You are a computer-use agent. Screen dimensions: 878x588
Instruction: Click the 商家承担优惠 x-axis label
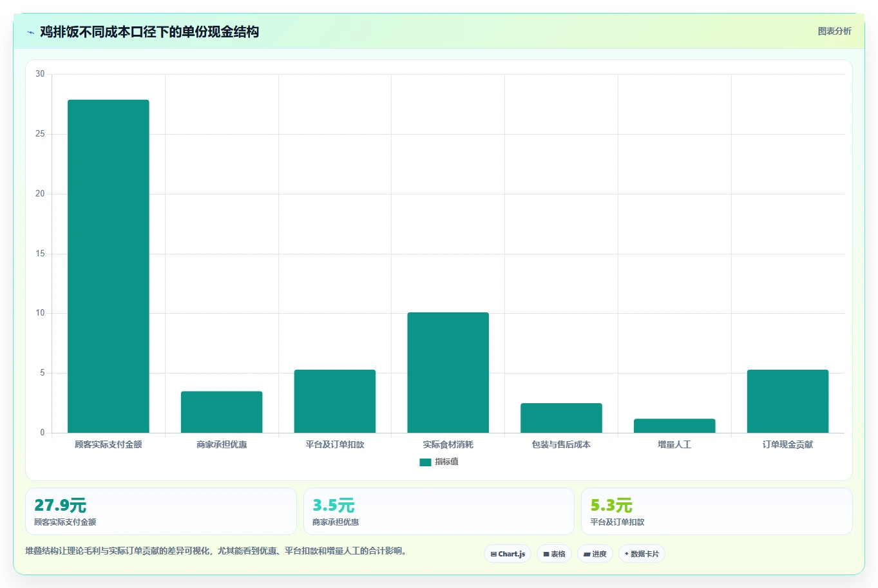click(x=222, y=444)
